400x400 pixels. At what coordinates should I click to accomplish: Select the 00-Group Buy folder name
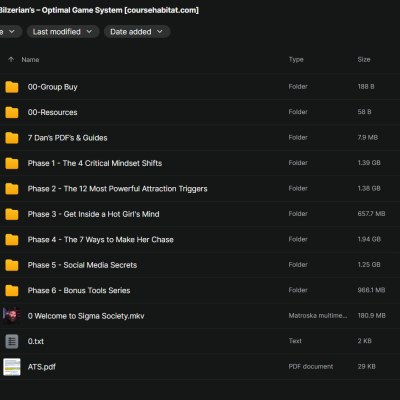pyautogui.click(x=53, y=87)
